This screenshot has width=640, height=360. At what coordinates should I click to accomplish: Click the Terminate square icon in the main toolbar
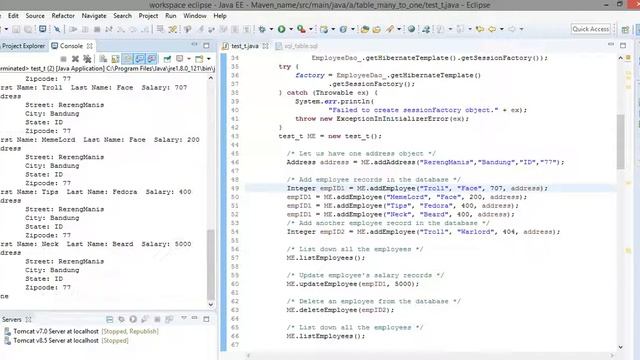(x=97, y=29)
